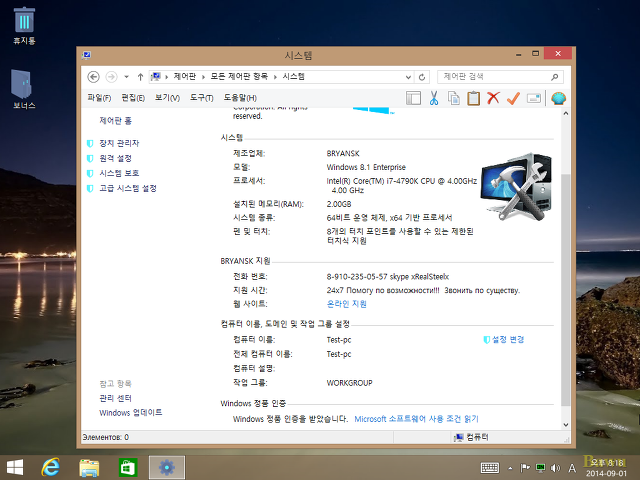This screenshot has width=640, height=480.
Task: Open the 도구(T) menu
Action: pyautogui.click(x=202, y=98)
